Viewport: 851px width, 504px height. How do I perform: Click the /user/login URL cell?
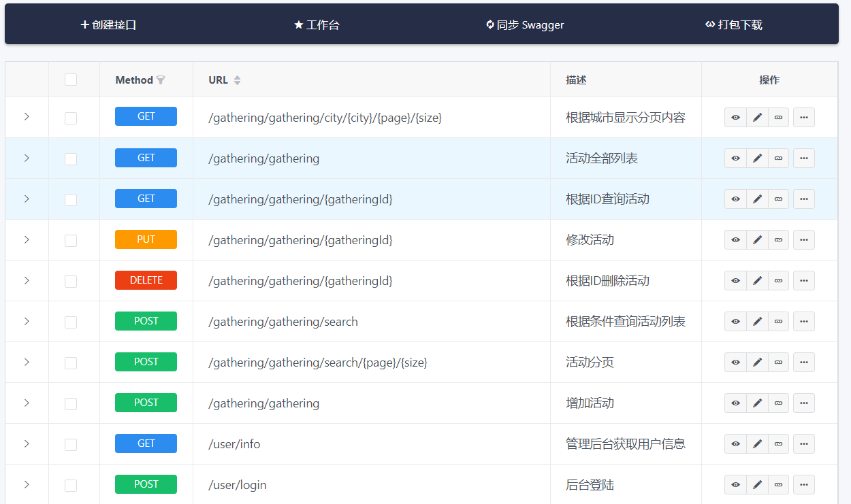pos(372,484)
